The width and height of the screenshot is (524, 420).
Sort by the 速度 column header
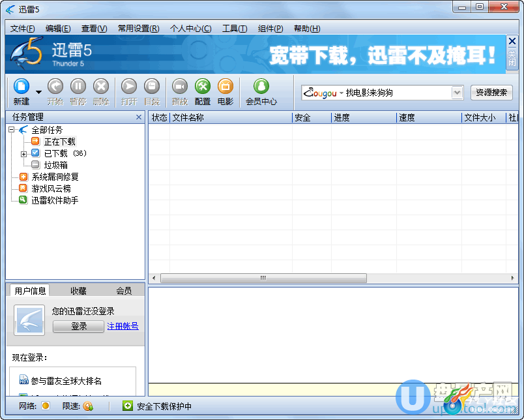(429, 117)
